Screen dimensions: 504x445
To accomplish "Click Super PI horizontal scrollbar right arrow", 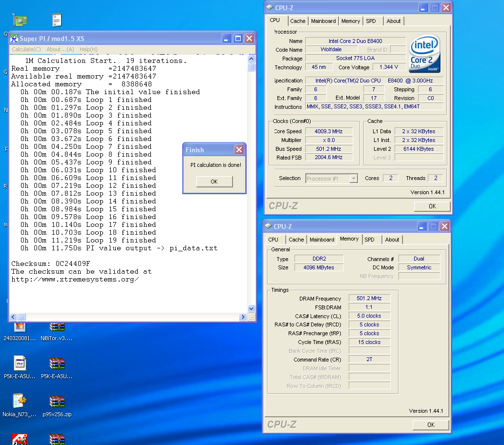I will click(x=243, y=317).
